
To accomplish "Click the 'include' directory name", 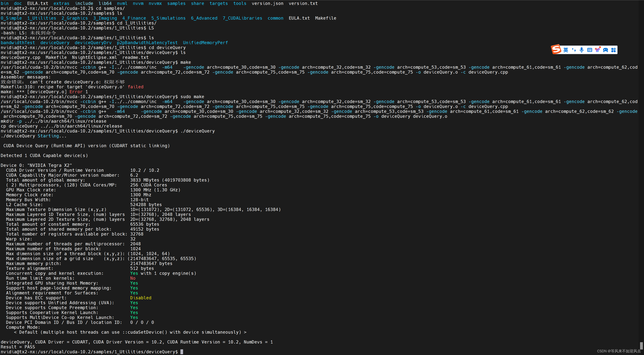I will [84, 4].
